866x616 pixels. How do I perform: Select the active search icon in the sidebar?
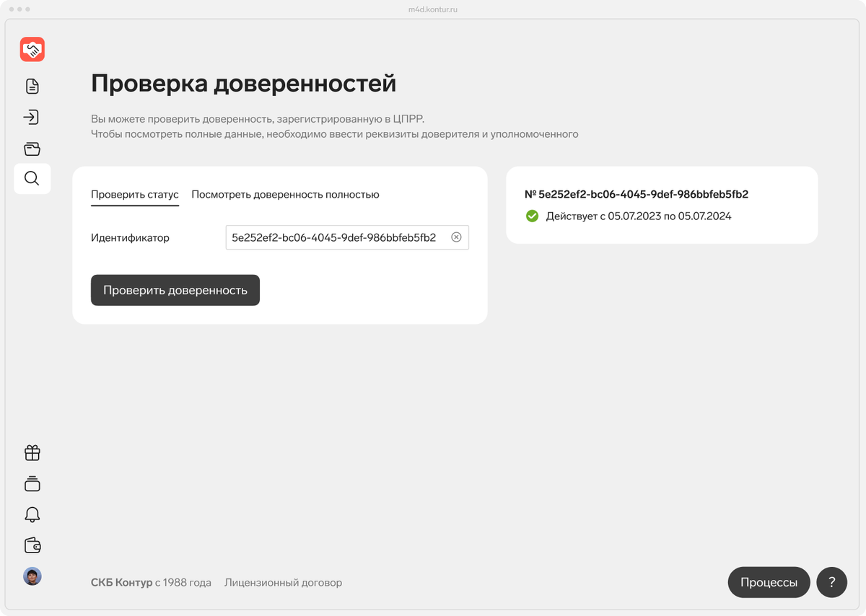click(32, 179)
